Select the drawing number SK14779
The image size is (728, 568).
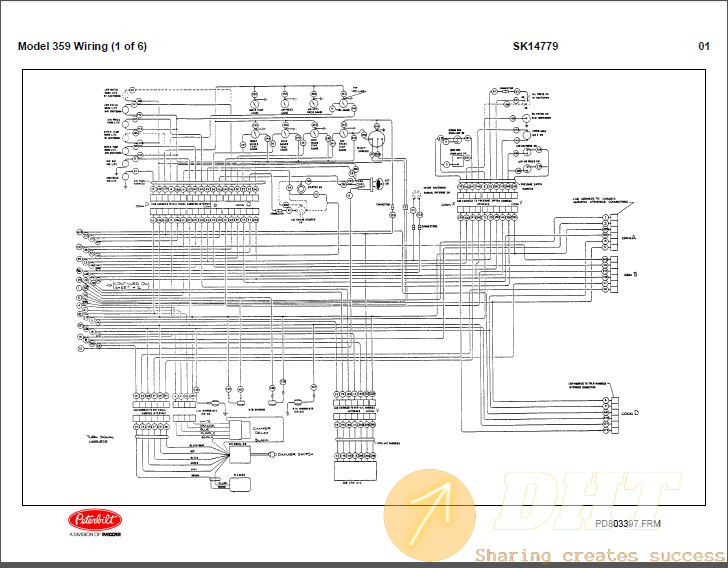coord(535,46)
